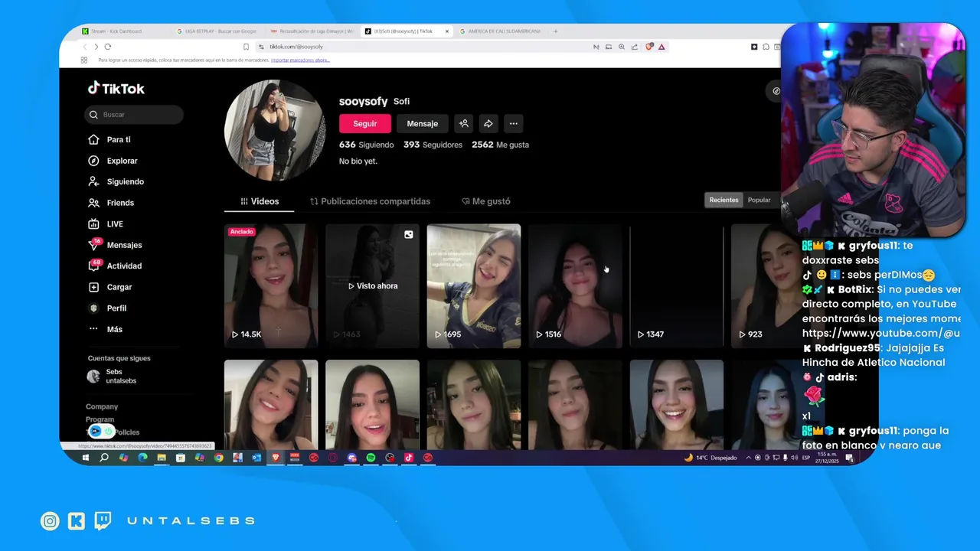Click the Brave shield icon
Image resolution: width=980 pixels, height=551 pixels.
click(x=649, y=47)
